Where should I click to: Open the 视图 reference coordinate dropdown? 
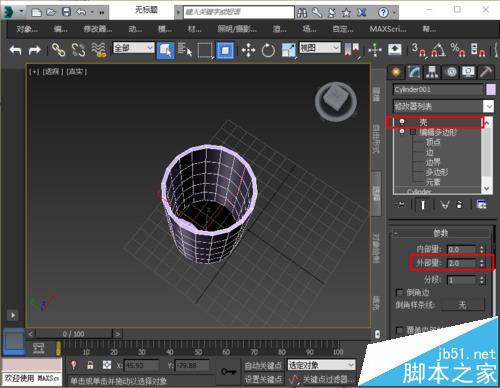coord(320,48)
